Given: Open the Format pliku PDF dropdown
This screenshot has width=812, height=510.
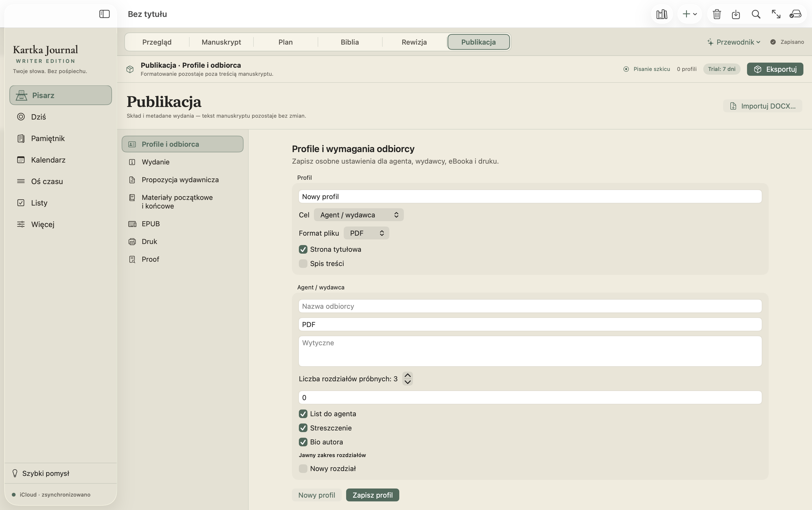Looking at the screenshot, I should [x=366, y=233].
